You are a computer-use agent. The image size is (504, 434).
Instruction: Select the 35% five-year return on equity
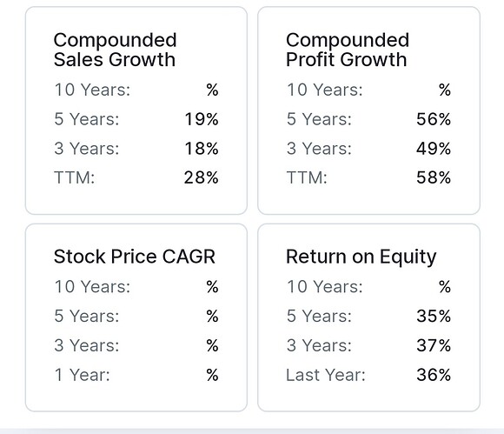434,316
